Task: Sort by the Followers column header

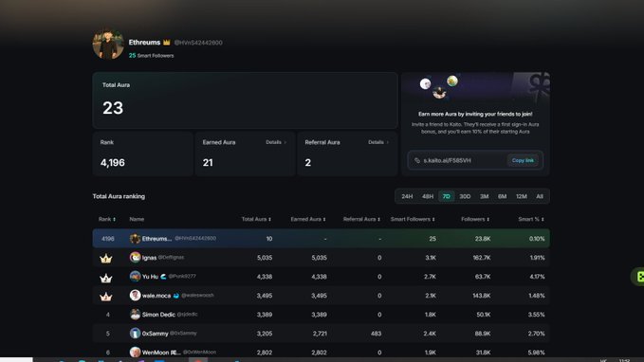Action: click(475, 219)
